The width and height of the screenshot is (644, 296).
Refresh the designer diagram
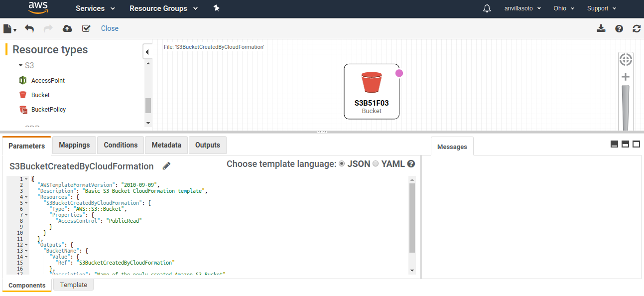pos(637,29)
